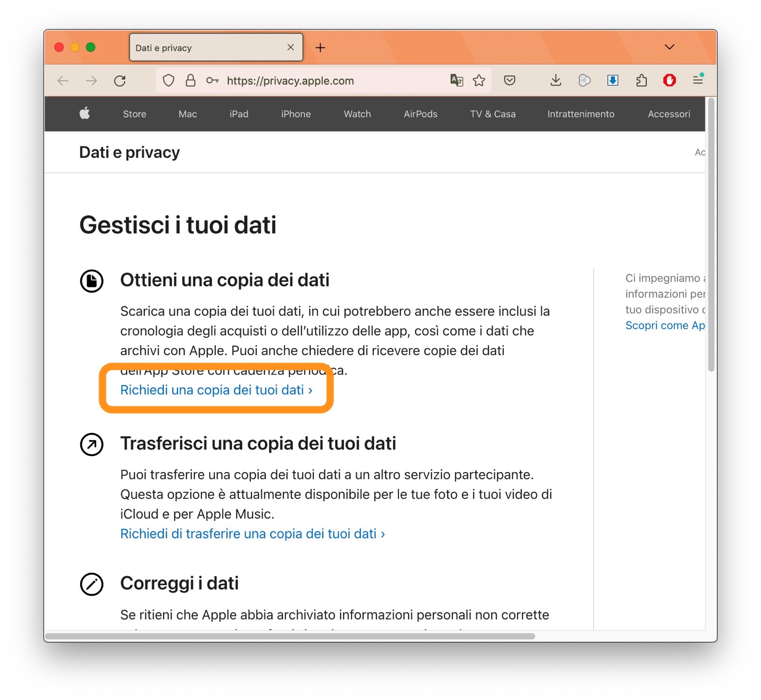Click the reload page icon
This screenshot has width=761, height=700.
click(120, 81)
